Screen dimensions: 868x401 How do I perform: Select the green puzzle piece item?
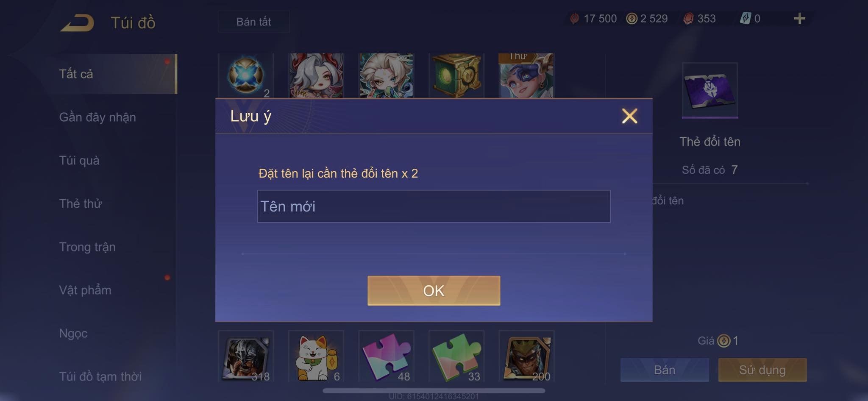[456, 357]
